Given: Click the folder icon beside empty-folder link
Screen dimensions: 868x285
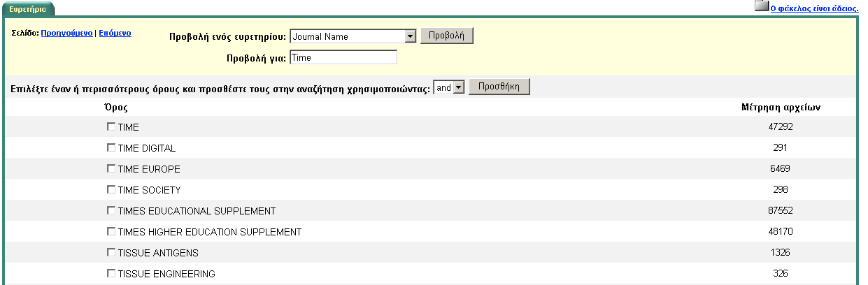Looking at the screenshot, I should pyautogui.click(x=761, y=6).
